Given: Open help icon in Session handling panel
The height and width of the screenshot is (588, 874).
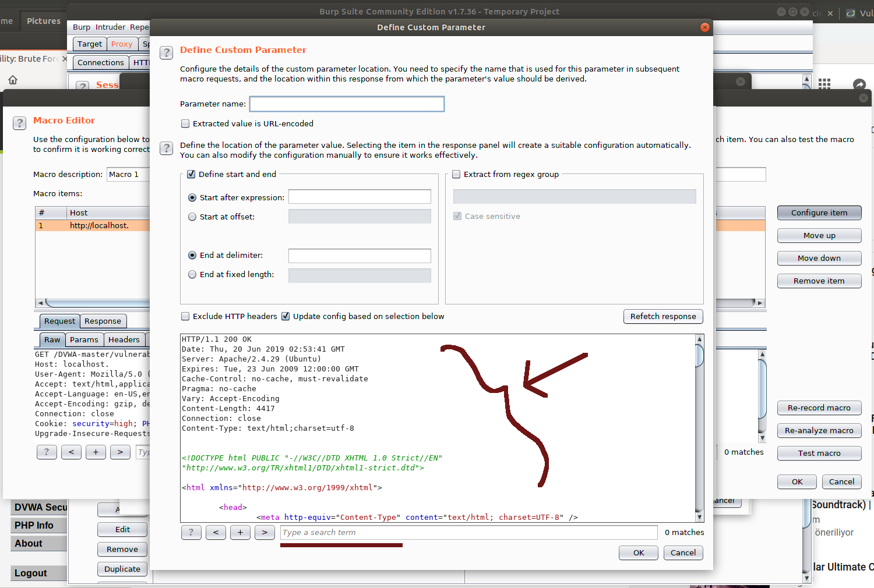Looking at the screenshot, I should [x=83, y=86].
